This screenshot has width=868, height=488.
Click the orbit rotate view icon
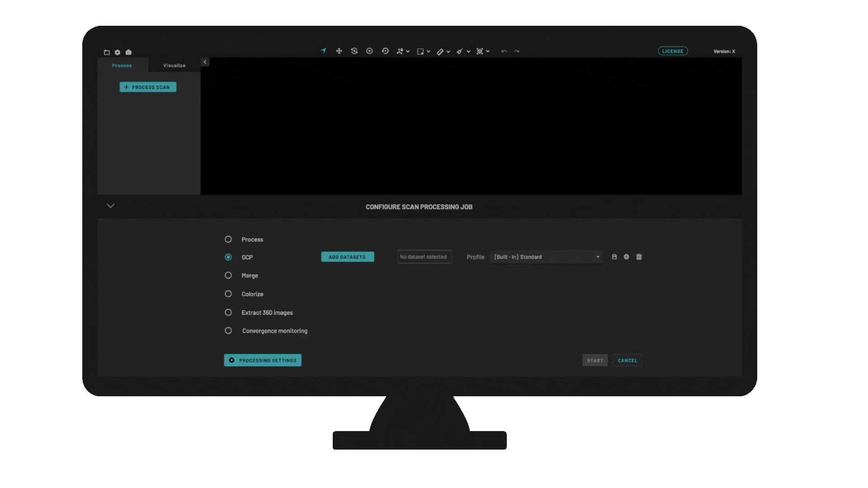coord(354,51)
